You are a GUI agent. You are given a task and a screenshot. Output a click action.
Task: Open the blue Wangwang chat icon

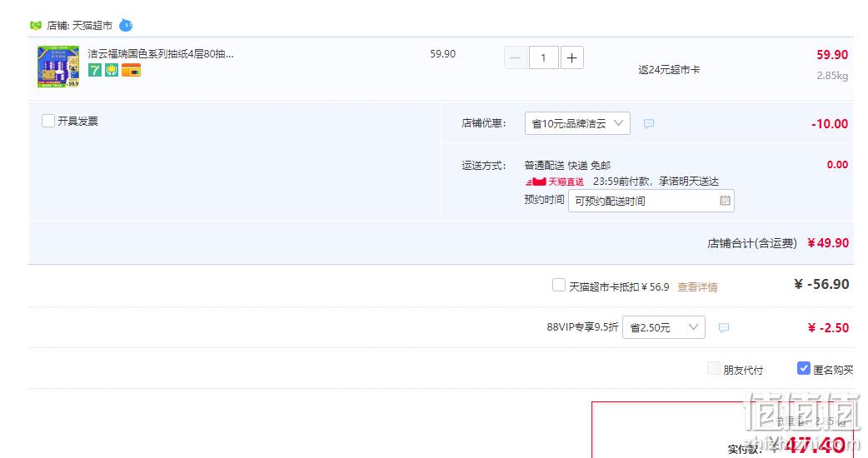126,25
